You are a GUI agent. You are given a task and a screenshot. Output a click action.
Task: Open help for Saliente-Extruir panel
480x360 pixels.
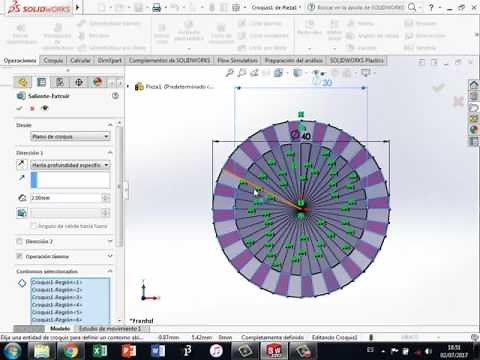tap(115, 96)
